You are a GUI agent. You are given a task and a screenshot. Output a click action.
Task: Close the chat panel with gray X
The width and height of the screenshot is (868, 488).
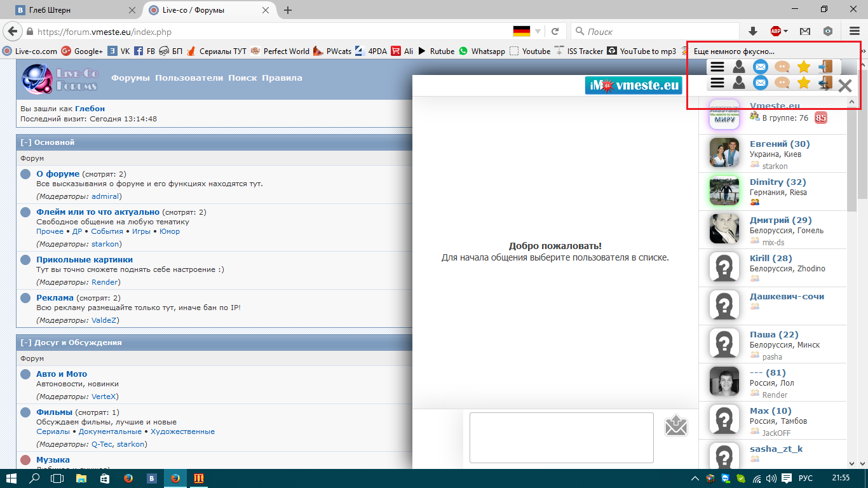point(844,86)
